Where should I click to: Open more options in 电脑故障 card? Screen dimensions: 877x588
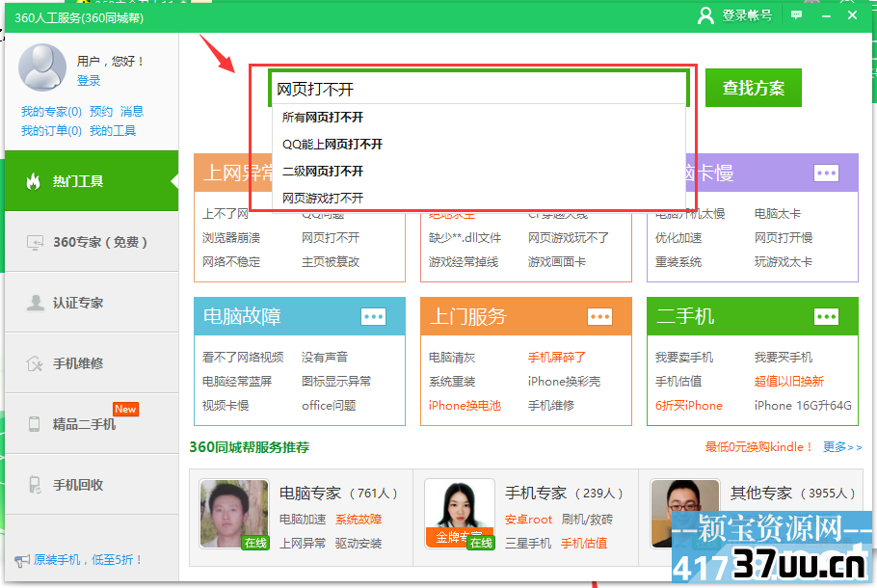pos(374,317)
